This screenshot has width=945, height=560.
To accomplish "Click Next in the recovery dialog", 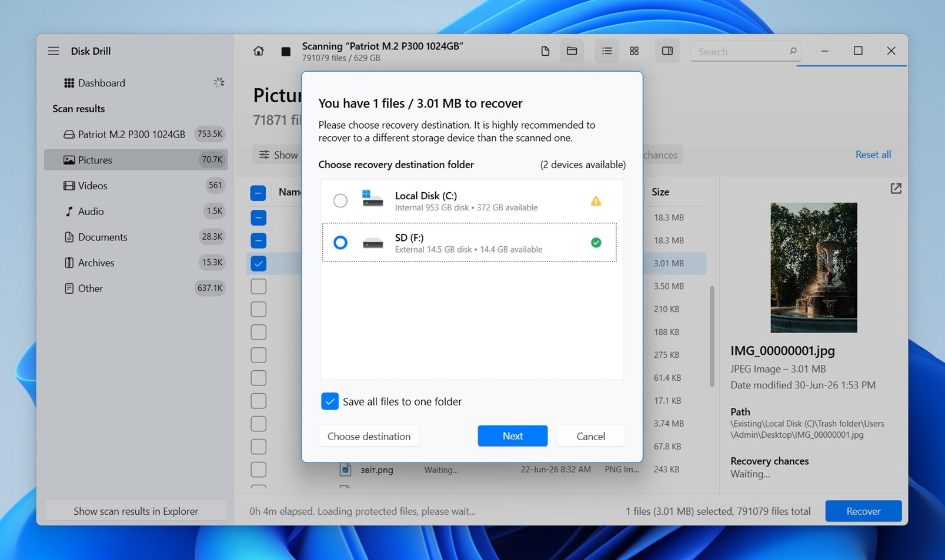I will pyautogui.click(x=512, y=436).
